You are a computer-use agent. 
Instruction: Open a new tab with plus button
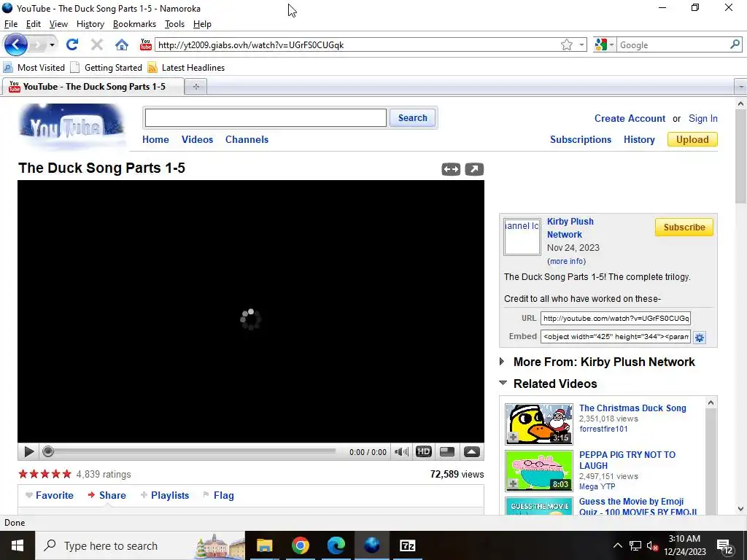point(196,87)
